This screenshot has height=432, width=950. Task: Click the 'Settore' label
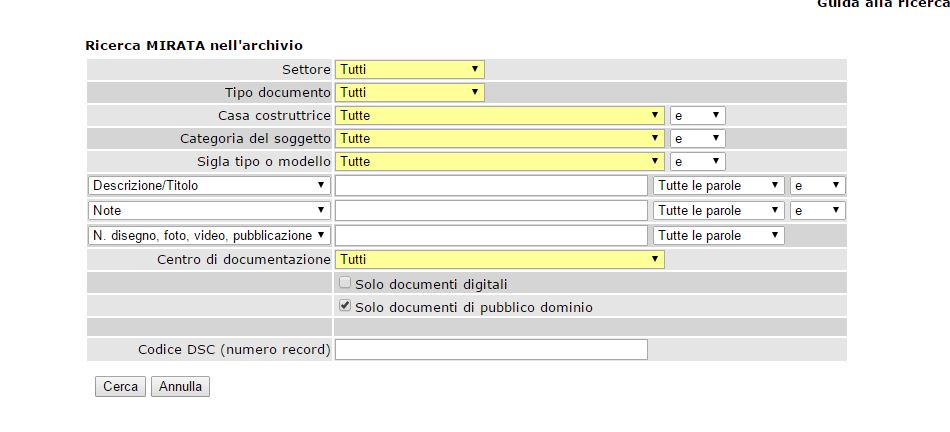[x=307, y=70]
